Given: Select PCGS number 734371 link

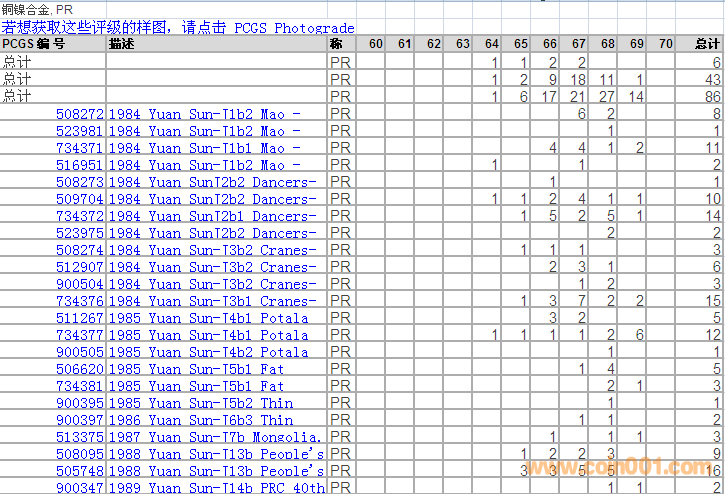Looking at the screenshot, I should point(80,148).
